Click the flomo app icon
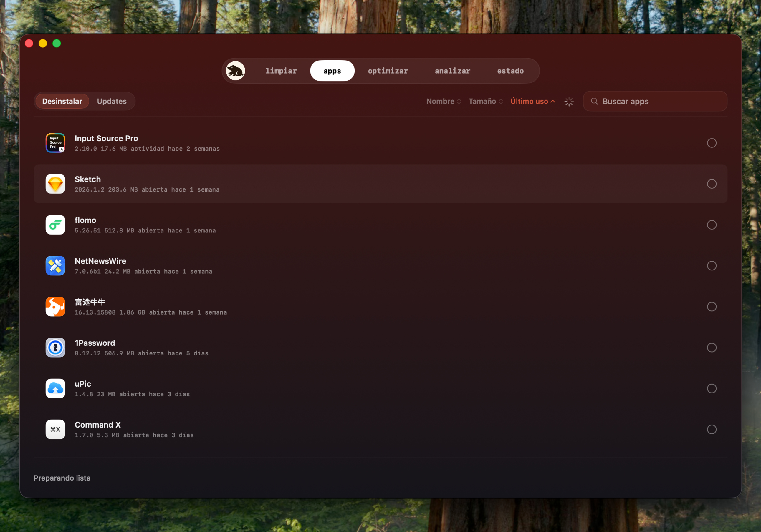Image resolution: width=761 pixels, height=532 pixels. 55,225
